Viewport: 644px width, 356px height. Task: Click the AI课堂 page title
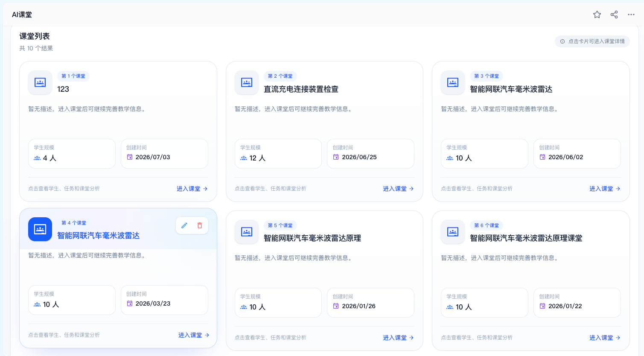tap(22, 15)
